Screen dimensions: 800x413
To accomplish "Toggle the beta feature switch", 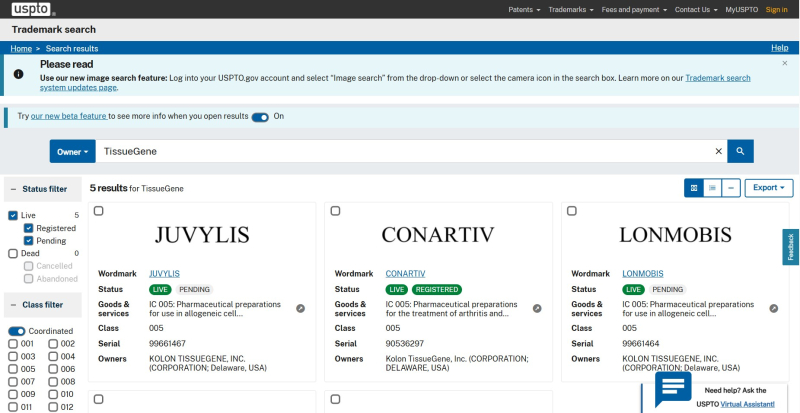I will click(260, 117).
